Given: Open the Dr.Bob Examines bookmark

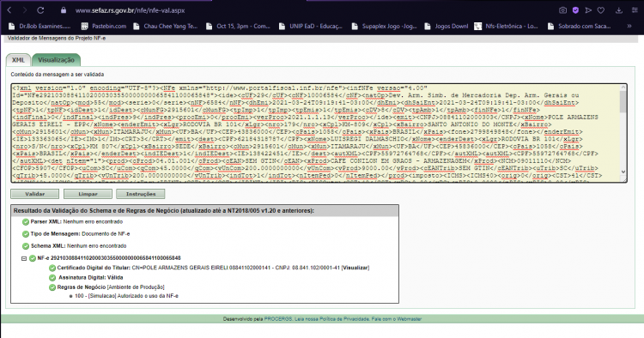Looking at the screenshot, I should tap(39, 26).
